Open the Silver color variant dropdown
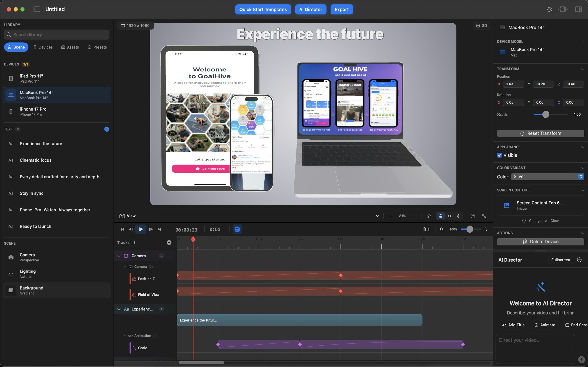Image resolution: width=588 pixels, height=367 pixels. [x=547, y=176]
